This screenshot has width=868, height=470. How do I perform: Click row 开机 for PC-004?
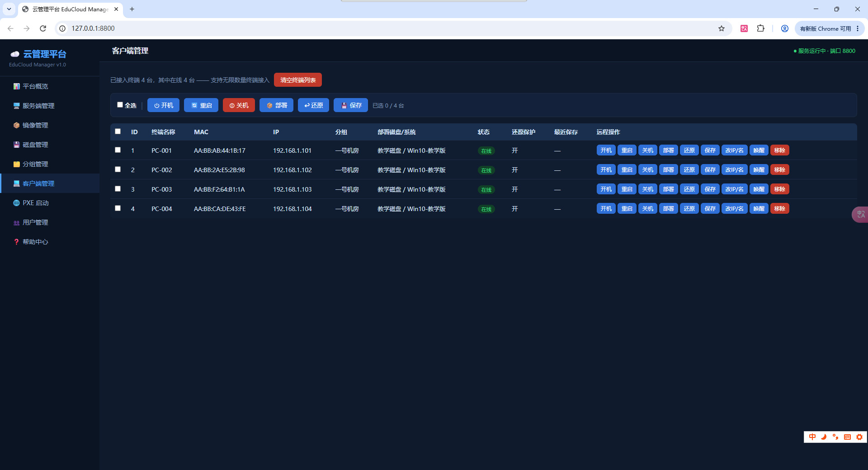pyautogui.click(x=606, y=209)
